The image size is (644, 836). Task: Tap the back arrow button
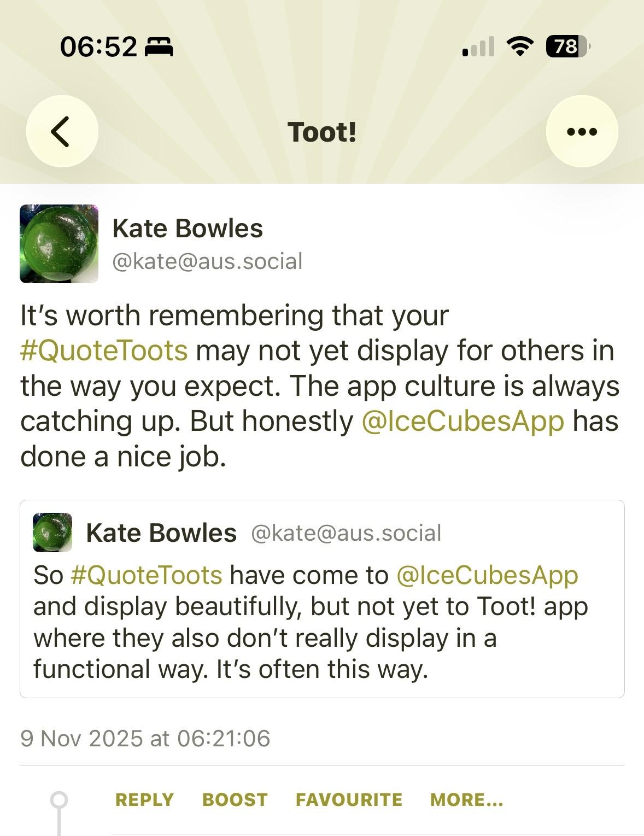click(x=62, y=131)
